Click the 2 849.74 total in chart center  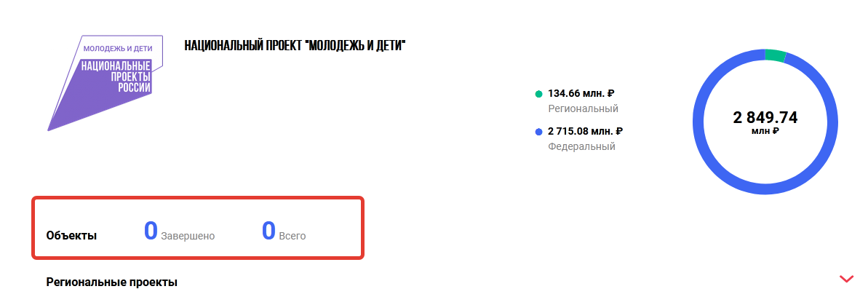(765, 117)
